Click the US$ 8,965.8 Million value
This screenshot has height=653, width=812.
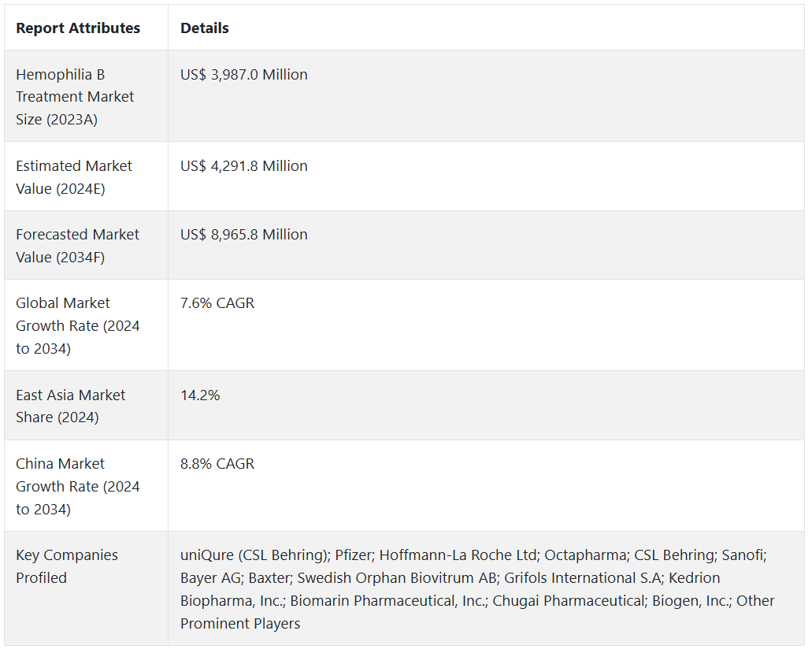[244, 235]
